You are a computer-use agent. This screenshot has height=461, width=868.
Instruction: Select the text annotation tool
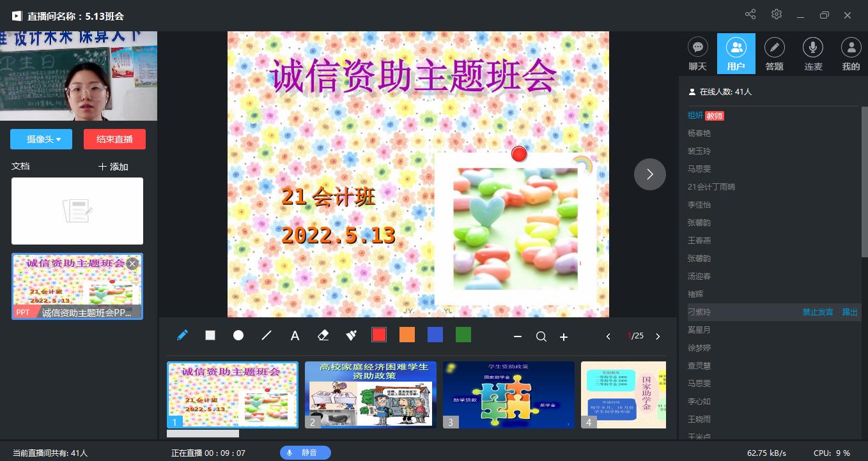click(295, 335)
